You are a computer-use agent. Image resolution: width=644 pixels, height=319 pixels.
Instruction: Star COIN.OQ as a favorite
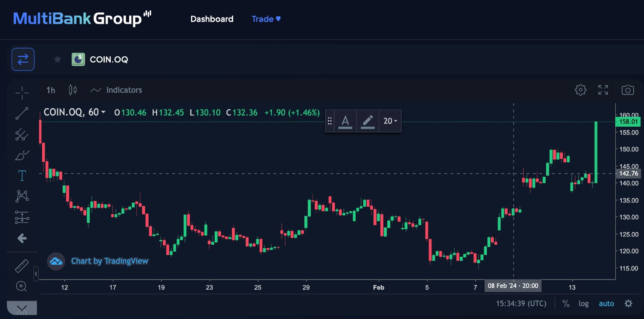click(x=58, y=59)
